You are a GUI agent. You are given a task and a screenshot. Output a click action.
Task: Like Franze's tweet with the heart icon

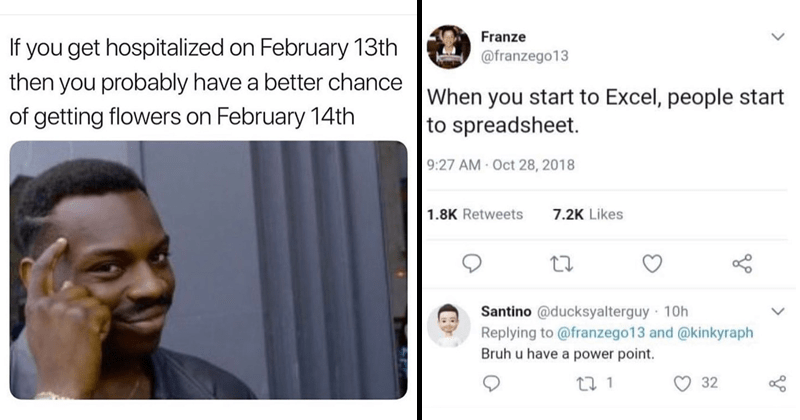(652, 263)
